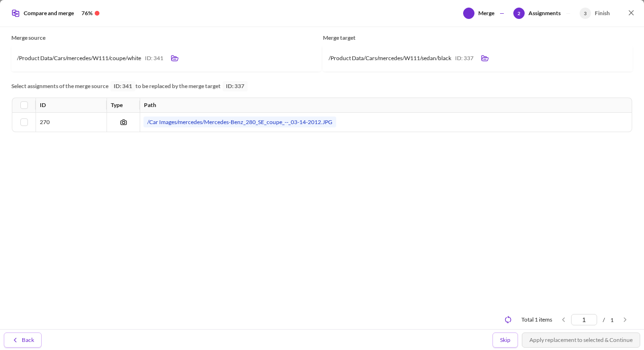This screenshot has width=644, height=350.
Task: Open the Mercedes-Benz_280_SE_coupe image path link
Action: click(240, 122)
